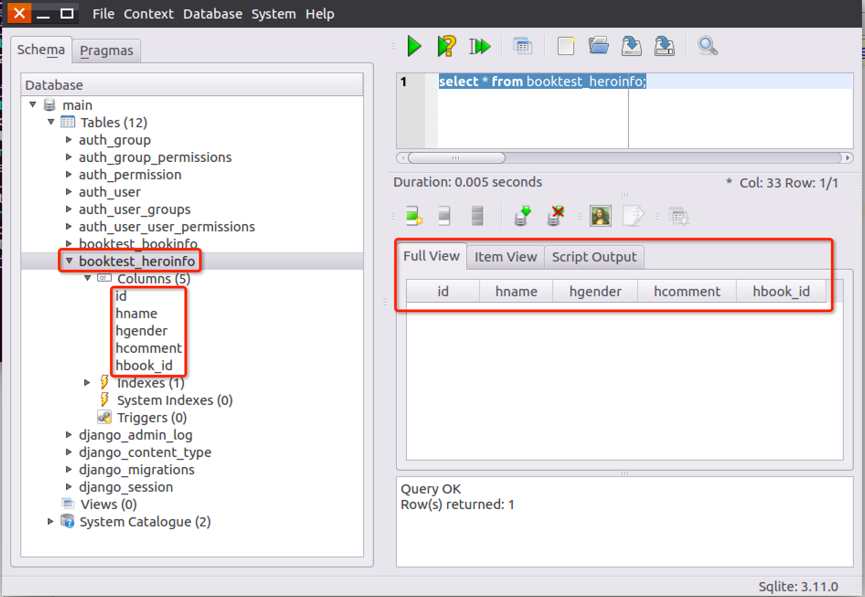Click the commit icon with green arrow
The width and height of the screenshot is (865, 597).
click(x=522, y=215)
